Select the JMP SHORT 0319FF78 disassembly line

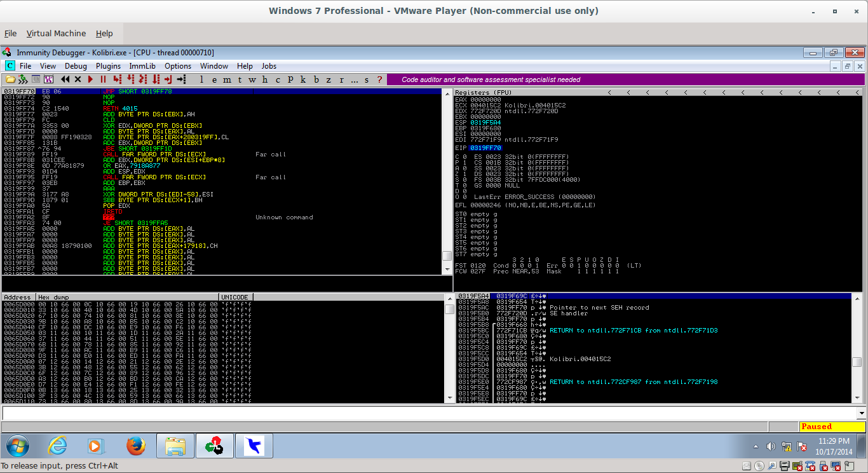click(x=222, y=92)
